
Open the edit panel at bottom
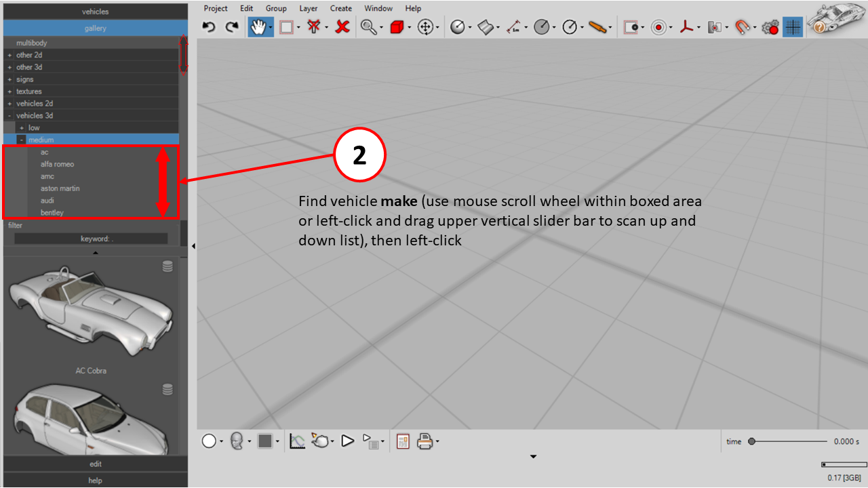click(x=96, y=464)
